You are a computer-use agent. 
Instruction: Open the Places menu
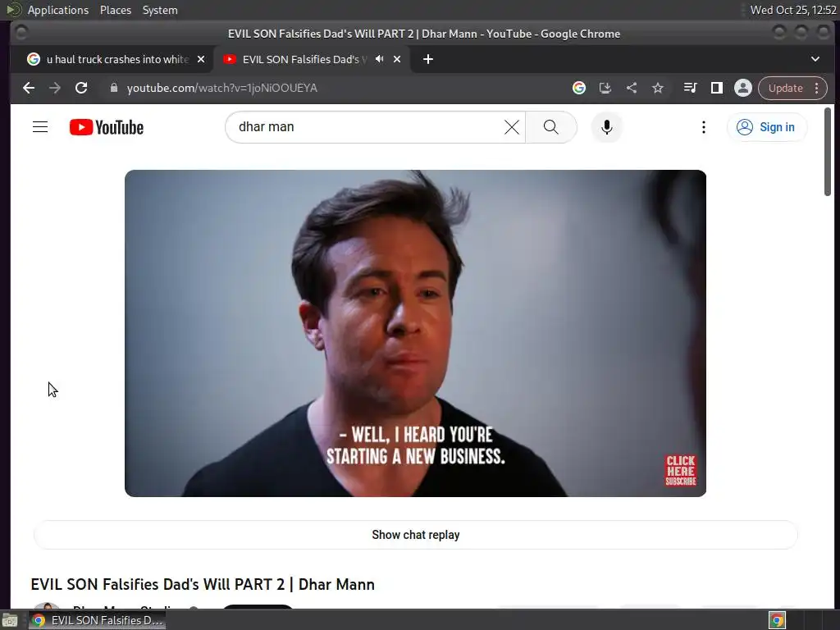[x=116, y=10]
